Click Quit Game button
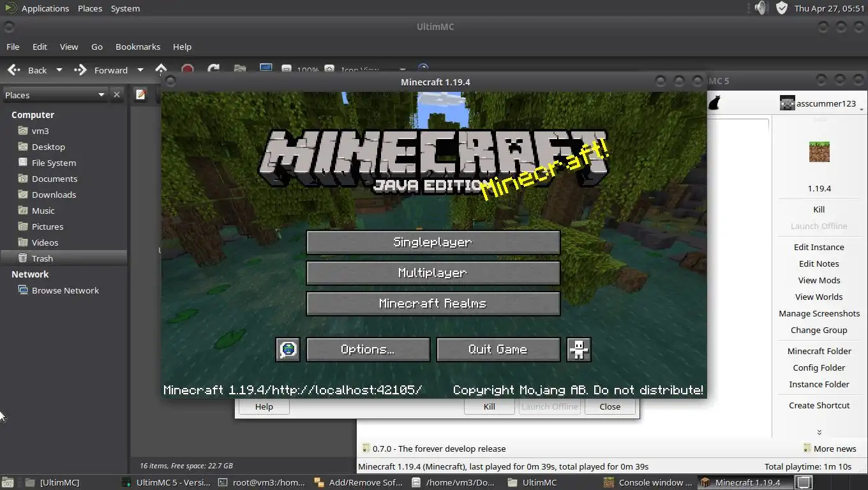Viewport: 868px width, 490px height. click(x=498, y=350)
